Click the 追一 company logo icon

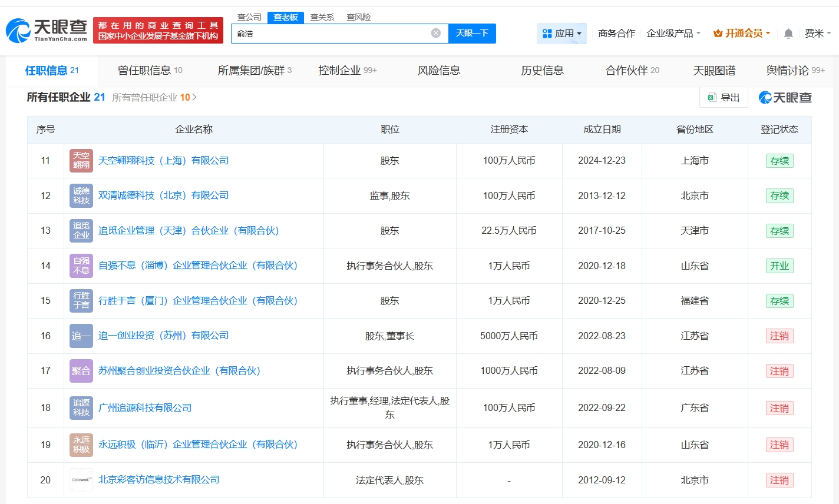point(81,336)
